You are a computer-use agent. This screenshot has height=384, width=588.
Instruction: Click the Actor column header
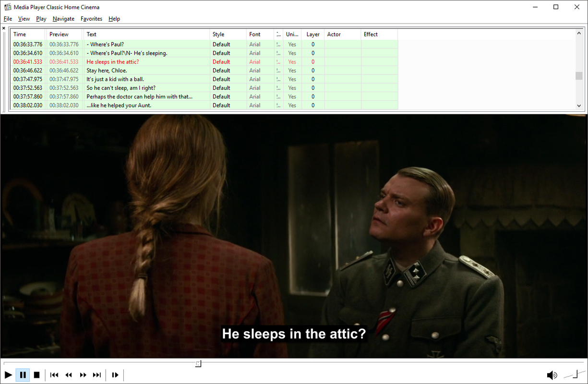tap(343, 34)
